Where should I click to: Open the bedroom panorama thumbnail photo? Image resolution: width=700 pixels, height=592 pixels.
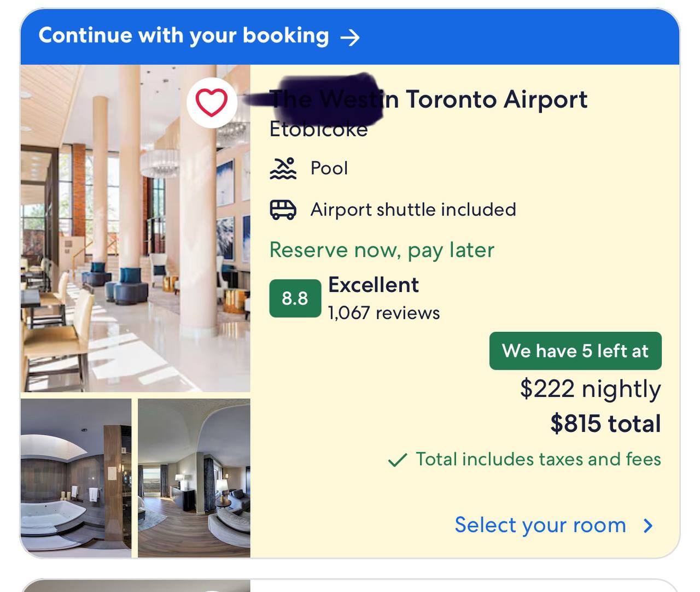(194, 478)
